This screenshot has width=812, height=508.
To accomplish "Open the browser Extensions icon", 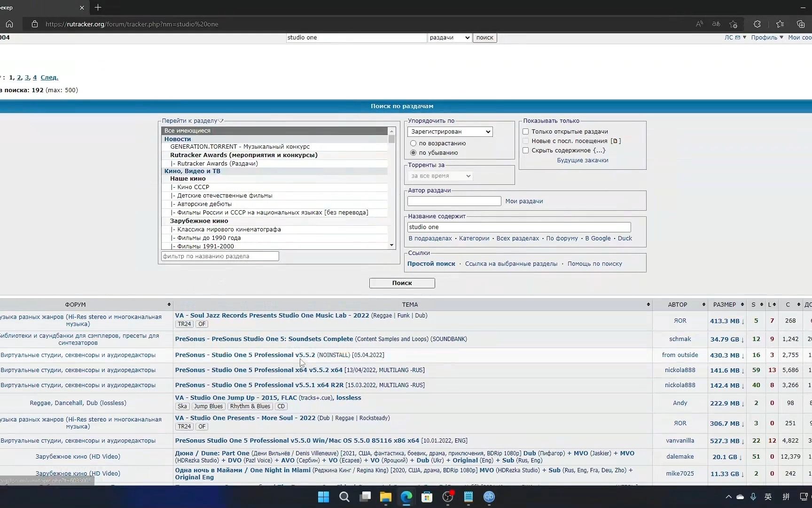I will tap(757, 24).
